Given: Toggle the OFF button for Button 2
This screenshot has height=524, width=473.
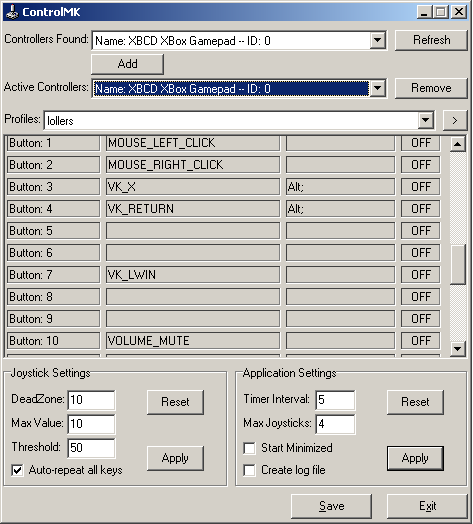Looking at the screenshot, I should (x=421, y=165).
